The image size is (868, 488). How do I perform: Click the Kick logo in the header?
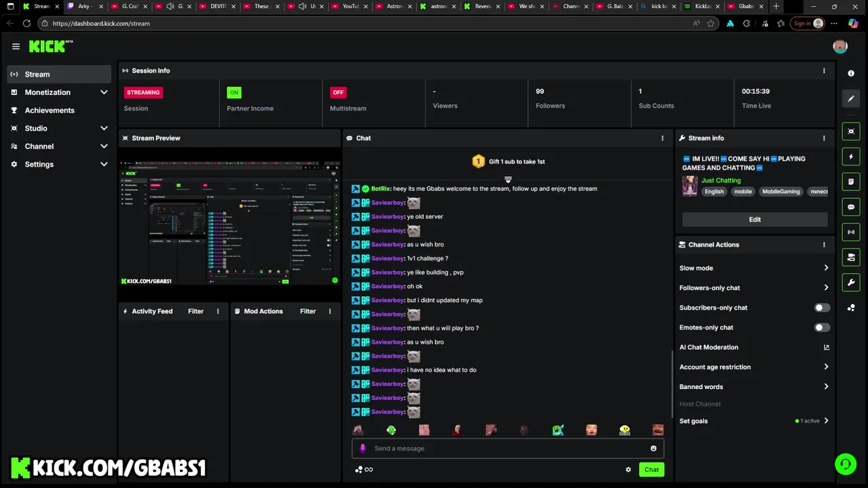point(50,46)
